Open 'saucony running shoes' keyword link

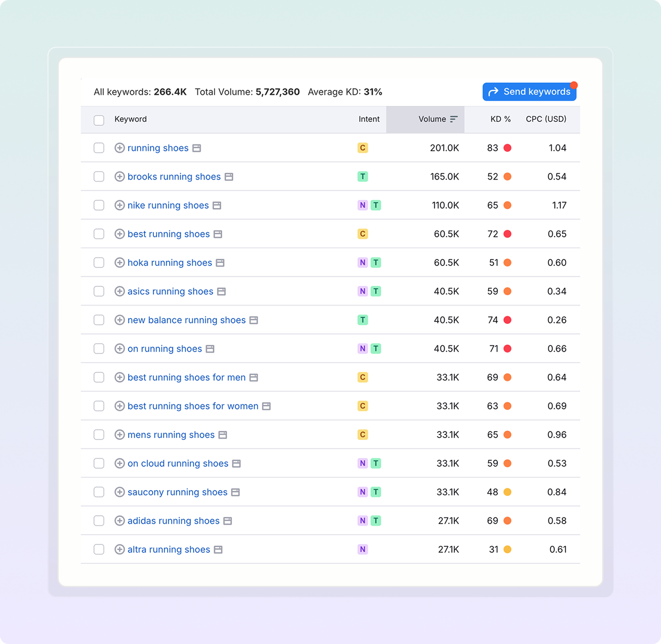[177, 492]
